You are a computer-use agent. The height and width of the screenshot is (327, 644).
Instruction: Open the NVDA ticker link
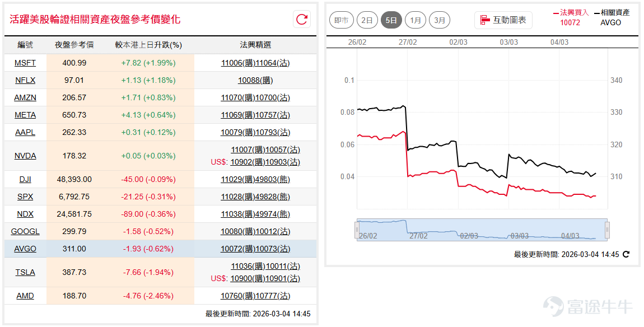(25, 156)
